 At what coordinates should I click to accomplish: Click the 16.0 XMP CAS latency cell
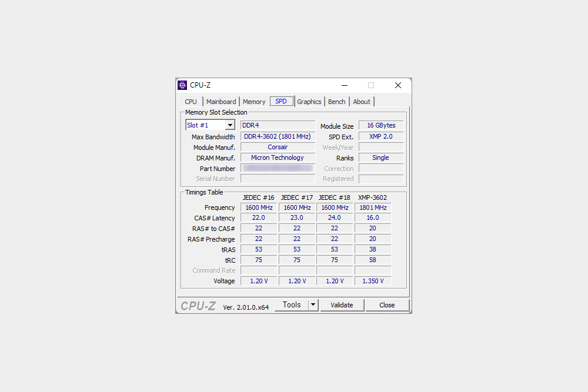373,217
